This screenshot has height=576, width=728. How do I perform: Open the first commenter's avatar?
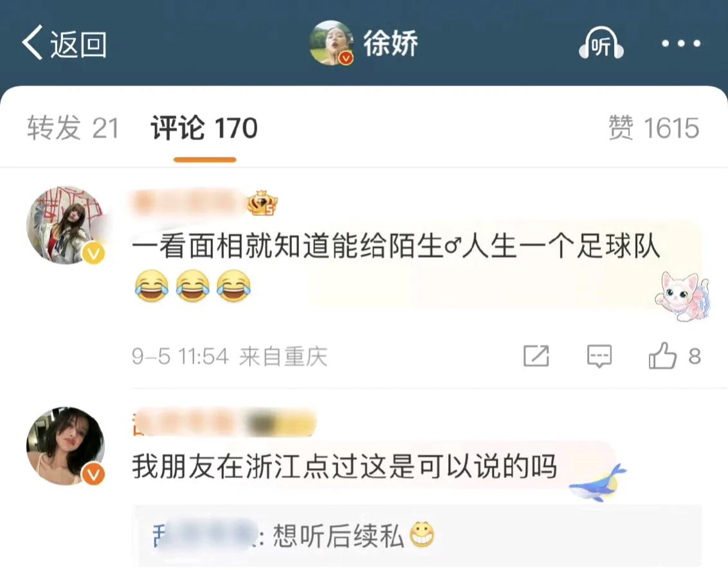[66, 226]
